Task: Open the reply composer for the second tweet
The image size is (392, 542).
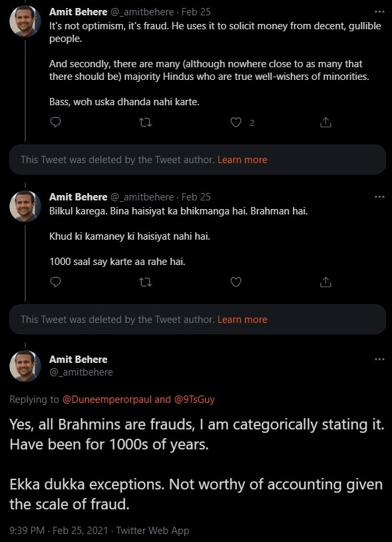Action: (55, 282)
